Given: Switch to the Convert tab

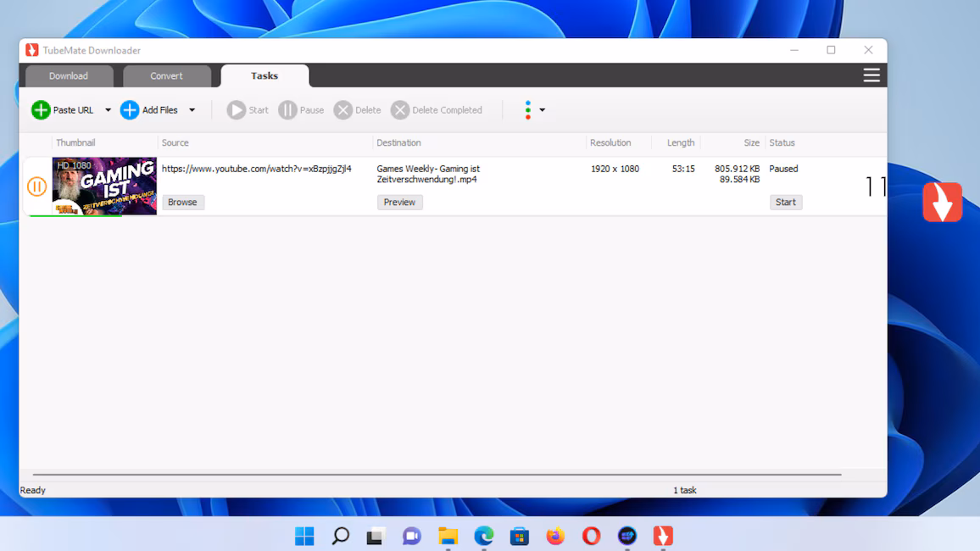Looking at the screenshot, I should coord(166,75).
